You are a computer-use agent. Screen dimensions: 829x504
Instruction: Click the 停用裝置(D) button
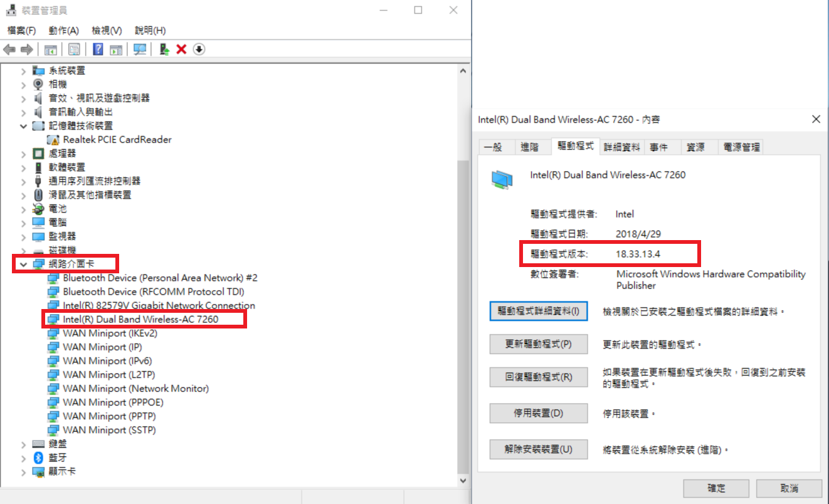pyautogui.click(x=539, y=414)
